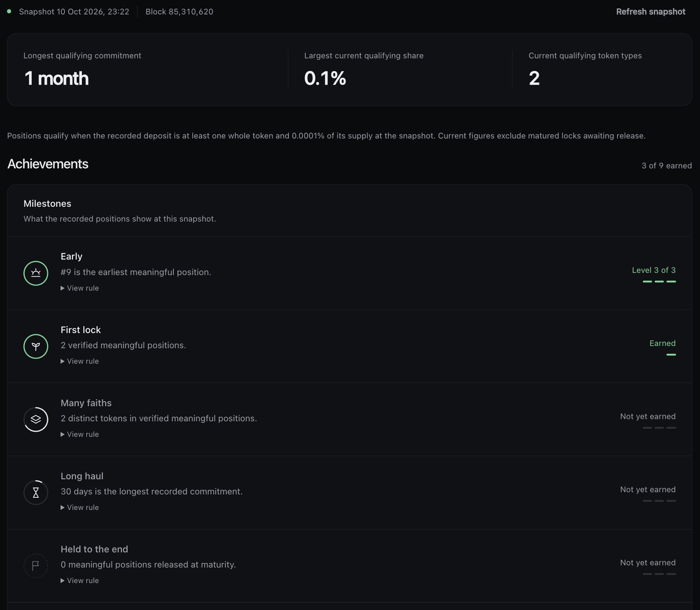Click the "Longest qualifying commitment" label
Viewport: 700px width, 610px height.
(x=82, y=56)
